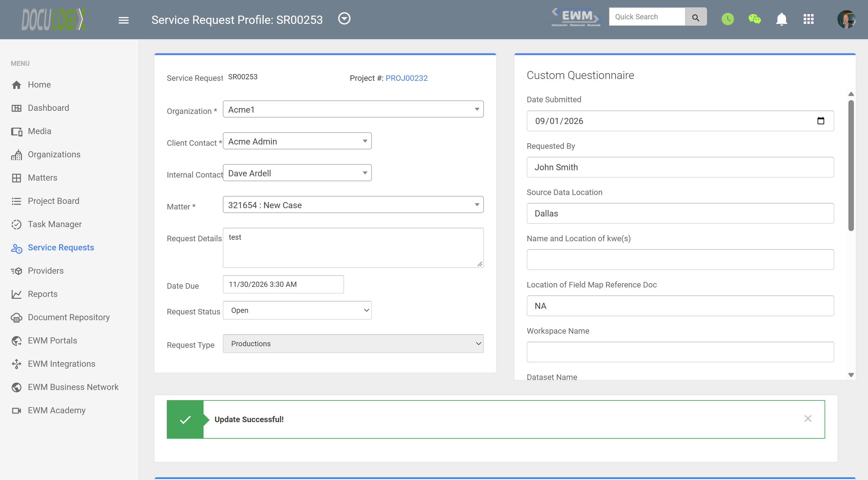Click the questionnaire scrollbar down arrow
The width and height of the screenshot is (868, 480).
click(x=851, y=375)
